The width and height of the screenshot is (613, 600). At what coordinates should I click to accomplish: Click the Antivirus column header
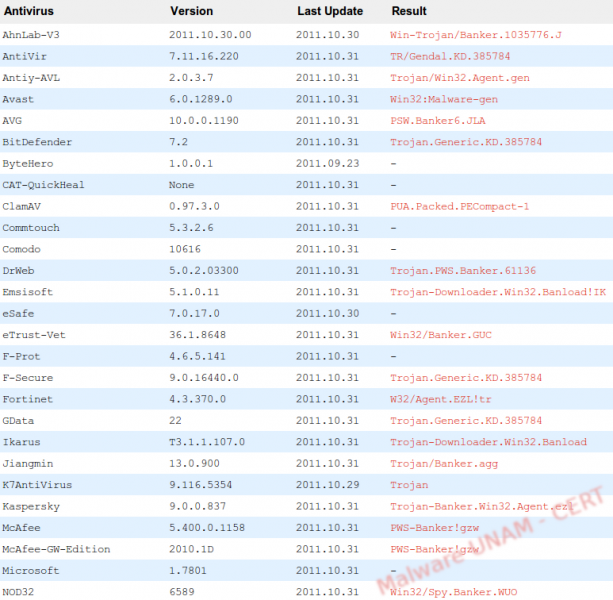pos(29,11)
